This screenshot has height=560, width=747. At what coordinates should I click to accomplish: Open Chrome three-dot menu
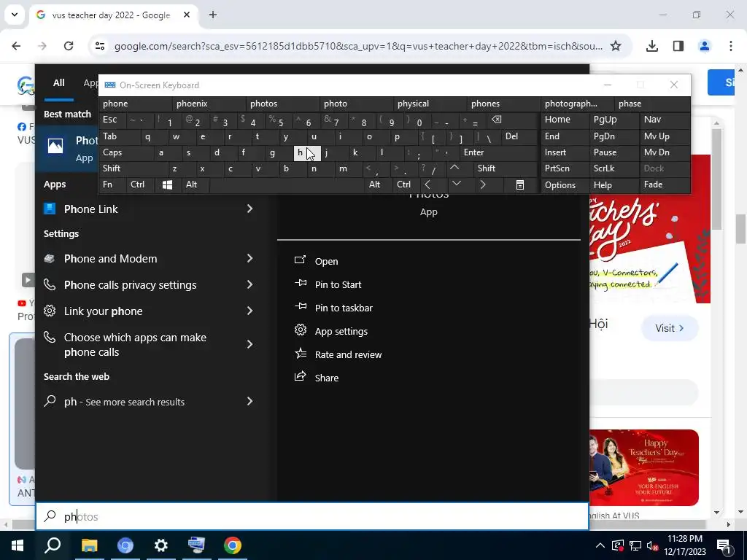click(731, 46)
